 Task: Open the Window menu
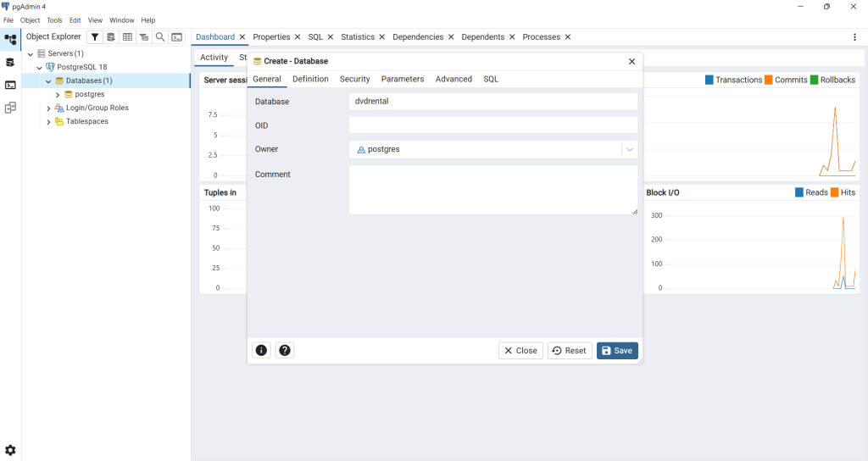coord(122,20)
